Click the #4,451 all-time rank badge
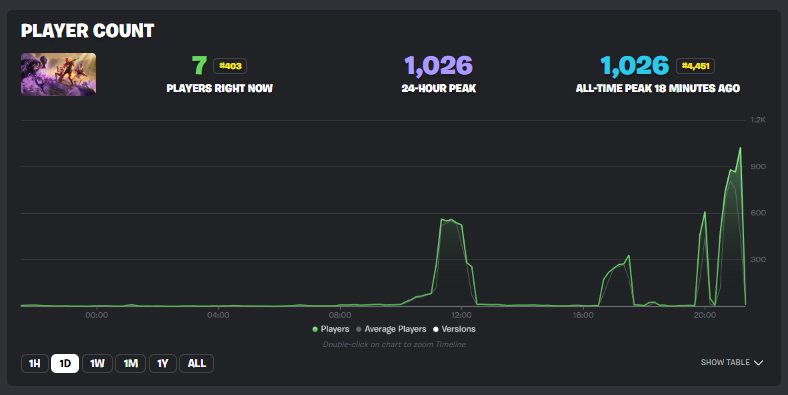Screen dimensions: 788x395 point(696,66)
